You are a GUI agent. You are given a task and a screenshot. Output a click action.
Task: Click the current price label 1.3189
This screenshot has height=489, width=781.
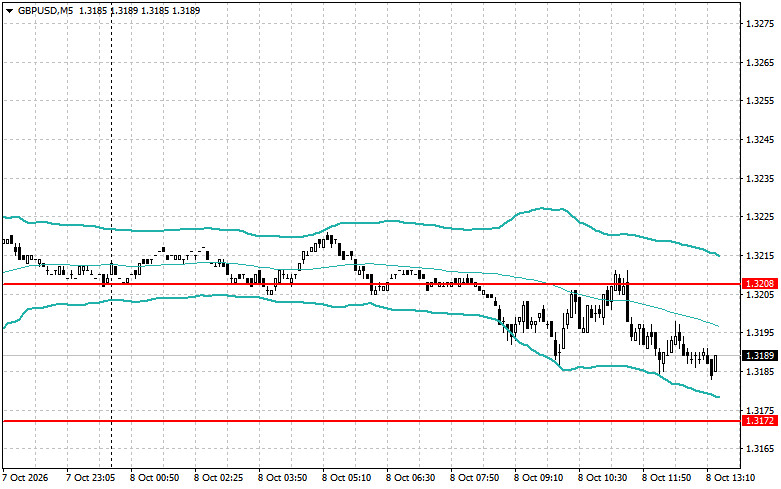(760, 356)
